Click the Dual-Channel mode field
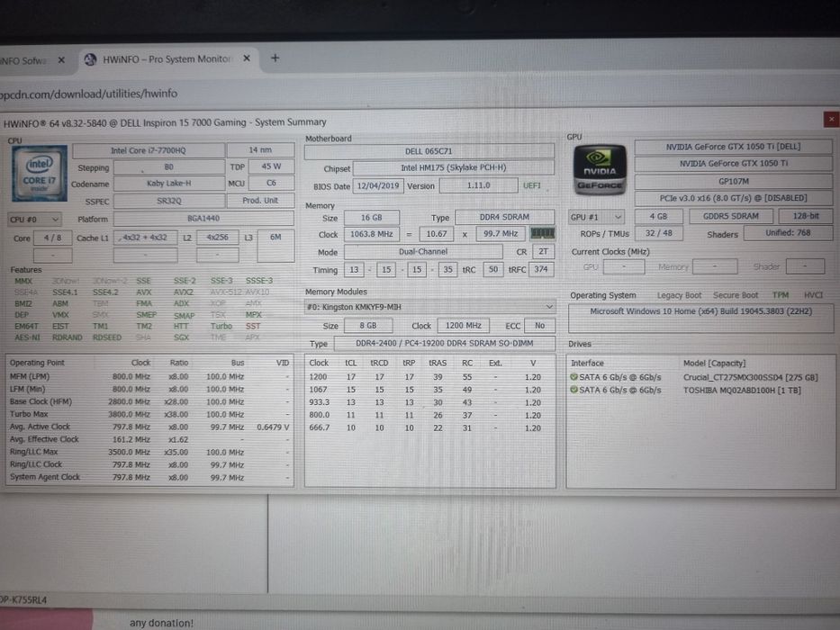Viewport: 840px width, 630px height. click(x=423, y=252)
